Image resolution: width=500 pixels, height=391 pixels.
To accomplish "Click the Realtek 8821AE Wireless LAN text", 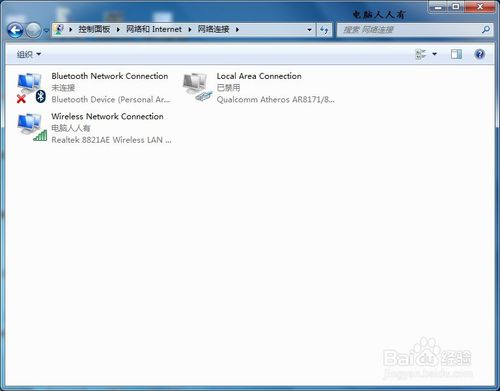I will [111, 140].
